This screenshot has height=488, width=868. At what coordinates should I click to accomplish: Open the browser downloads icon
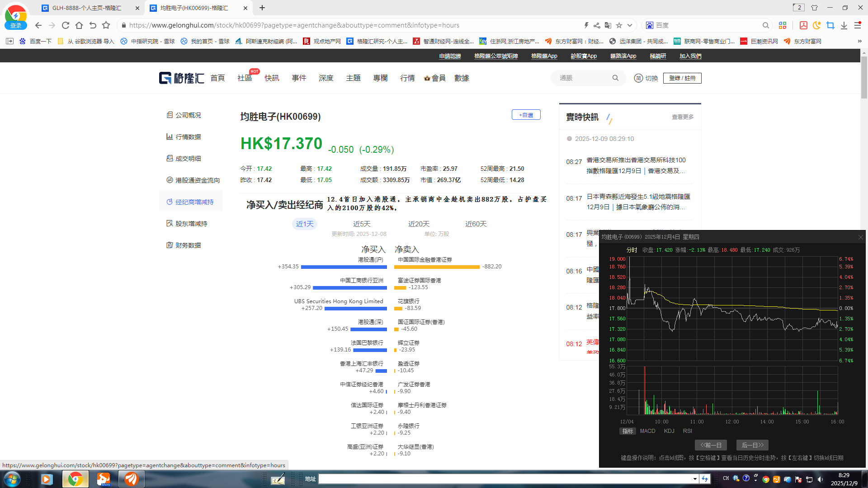pyautogui.click(x=844, y=25)
